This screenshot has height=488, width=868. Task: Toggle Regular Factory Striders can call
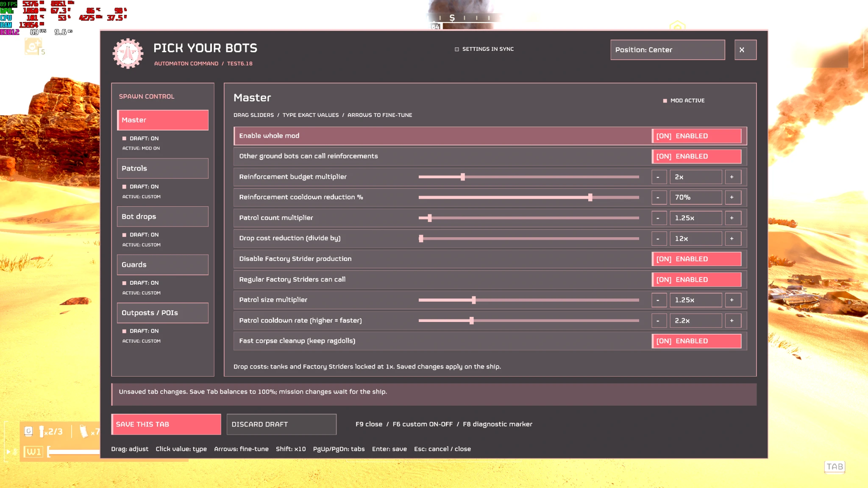click(x=696, y=280)
